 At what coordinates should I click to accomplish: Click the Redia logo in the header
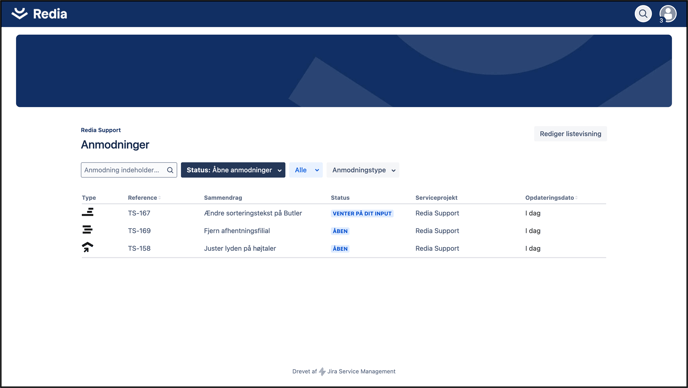point(39,14)
